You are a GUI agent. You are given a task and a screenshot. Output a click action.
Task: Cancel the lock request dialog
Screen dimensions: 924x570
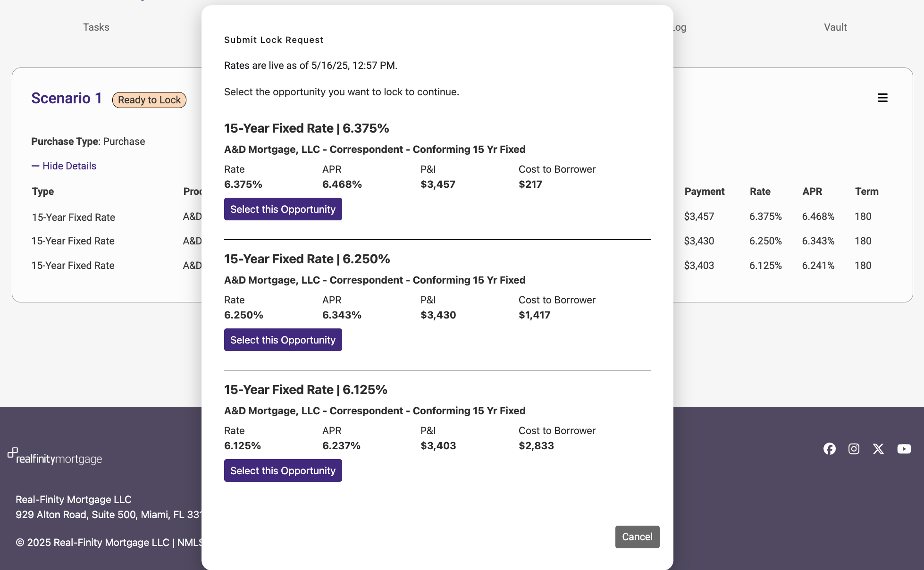tap(637, 537)
